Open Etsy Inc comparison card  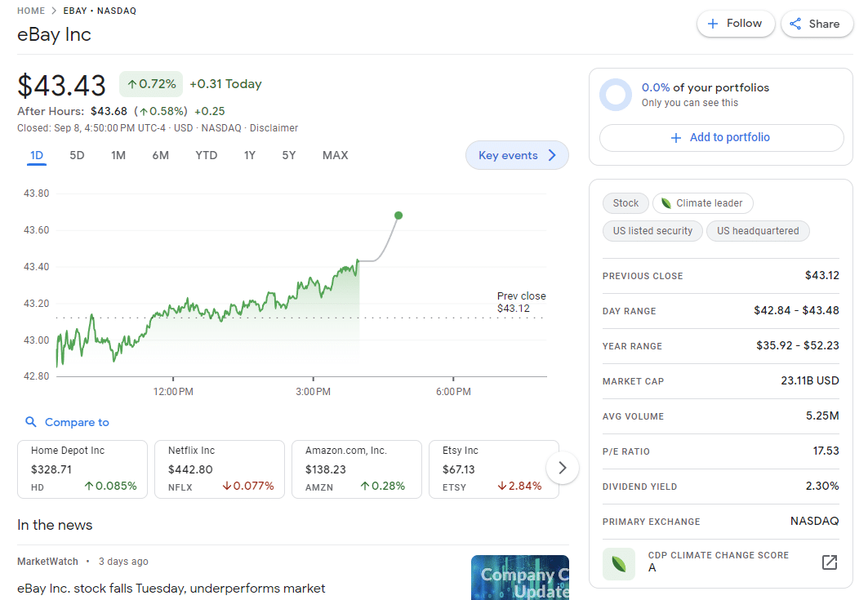pos(494,469)
